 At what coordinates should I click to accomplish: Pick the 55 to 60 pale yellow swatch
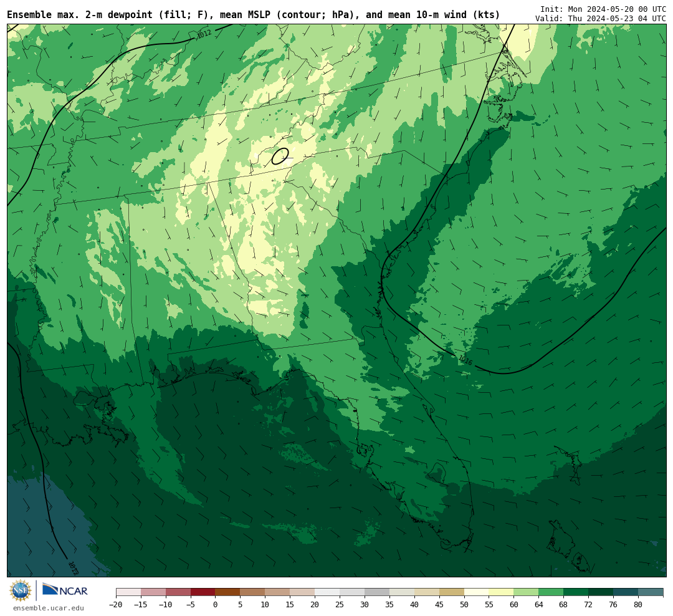(x=501, y=592)
